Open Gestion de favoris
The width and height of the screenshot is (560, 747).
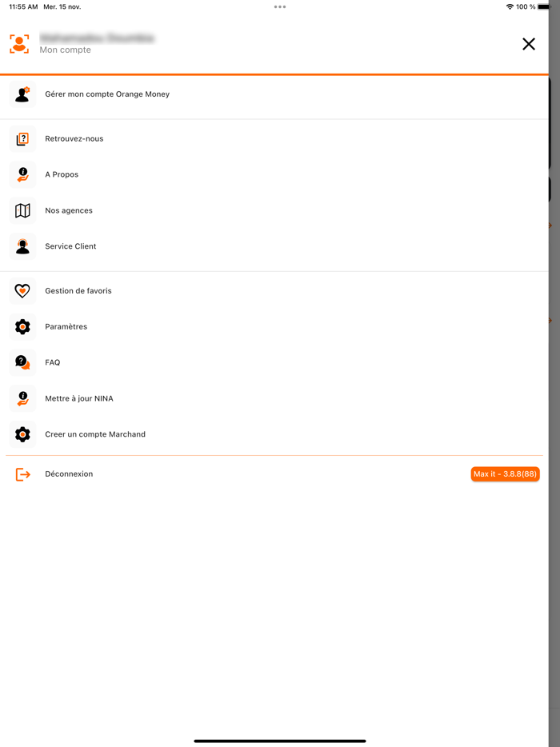coord(77,290)
